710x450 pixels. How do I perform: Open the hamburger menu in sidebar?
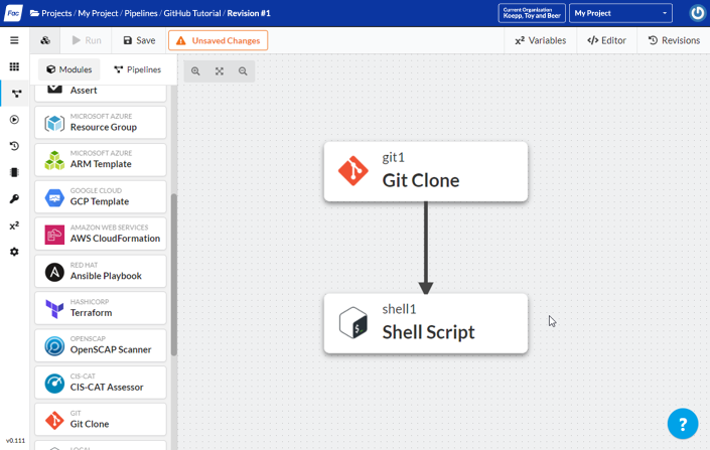(14, 41)
